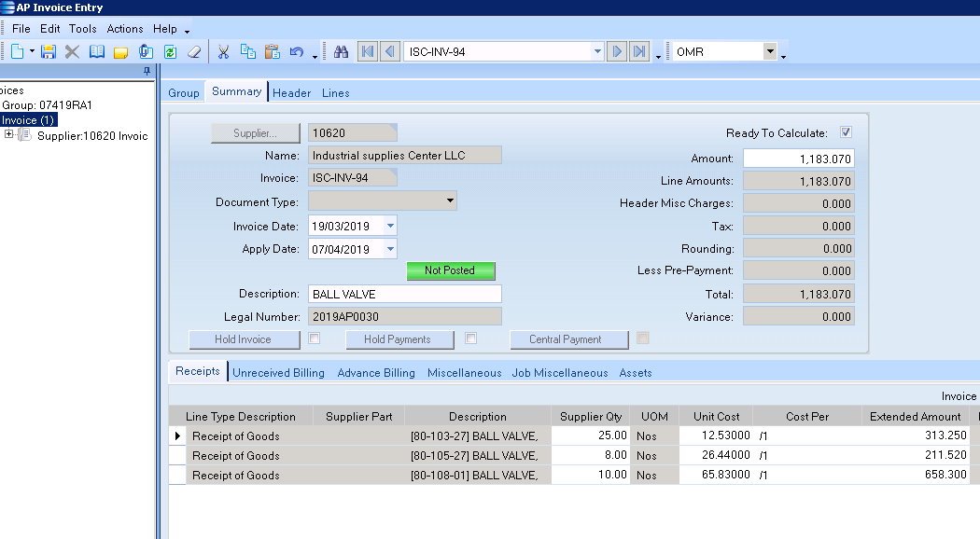Jump to the last record arrow
The height and width of the screenshot is (539, 980).
(639, 52)
